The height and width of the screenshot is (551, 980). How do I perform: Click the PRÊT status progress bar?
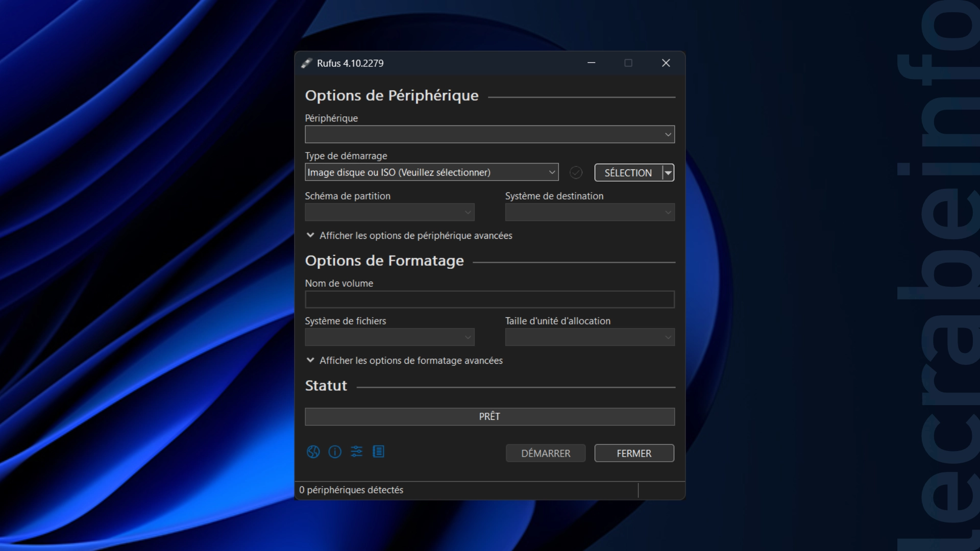(489, 416)
